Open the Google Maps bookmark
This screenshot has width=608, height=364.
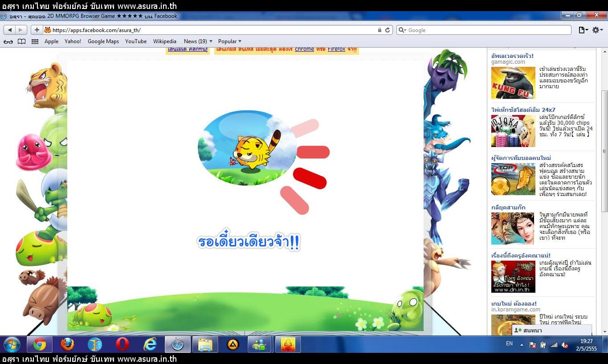103,41
